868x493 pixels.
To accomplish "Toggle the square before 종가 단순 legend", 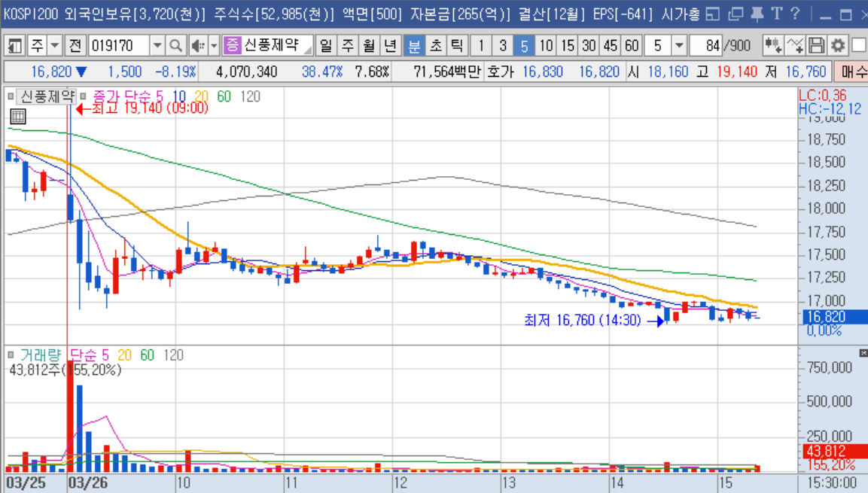I will (83, 97).
